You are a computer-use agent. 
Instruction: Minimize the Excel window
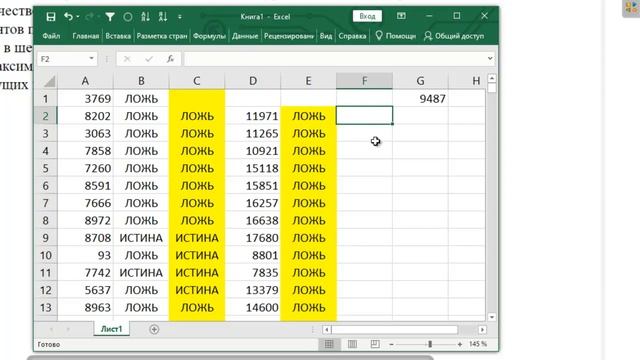(429, 16)
